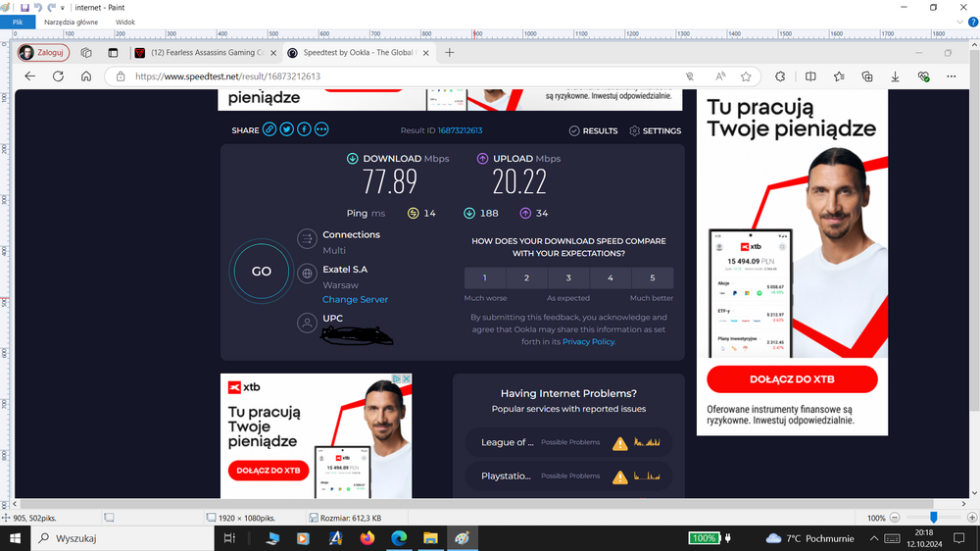Image resolution: width=980 pixels, height=551 pixels.
Task: Open Speedtest SETTINGS gear
Action: coord(655,130)
